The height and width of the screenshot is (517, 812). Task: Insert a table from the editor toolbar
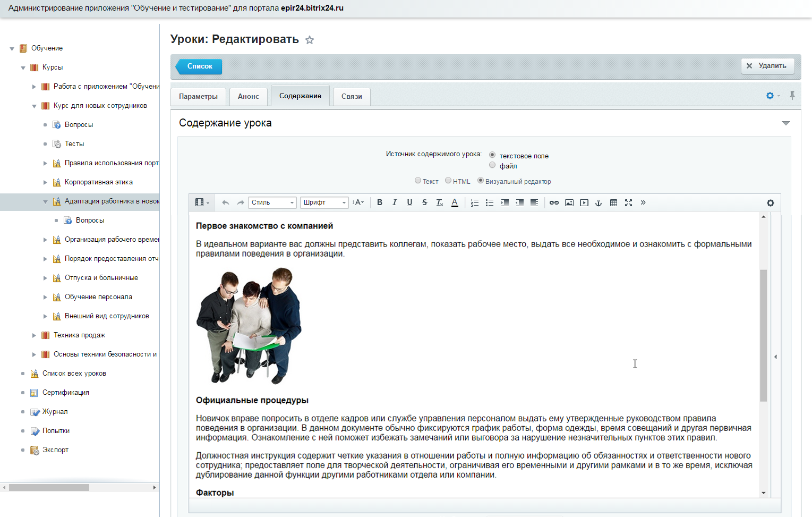click(613, 202)
